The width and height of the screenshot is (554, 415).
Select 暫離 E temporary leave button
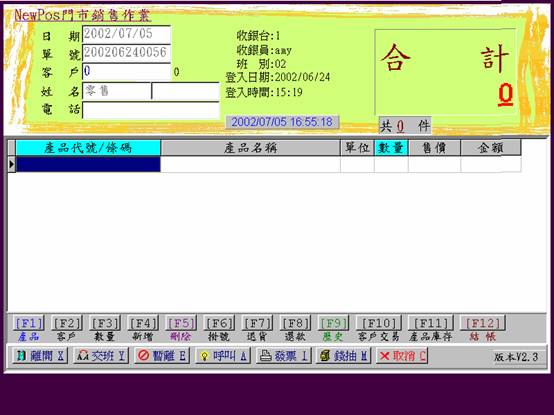point(163,356)
